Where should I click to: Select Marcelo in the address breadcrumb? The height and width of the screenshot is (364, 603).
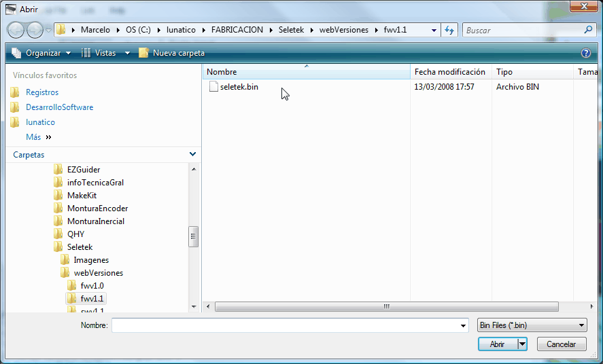click(x=95, y=30)
